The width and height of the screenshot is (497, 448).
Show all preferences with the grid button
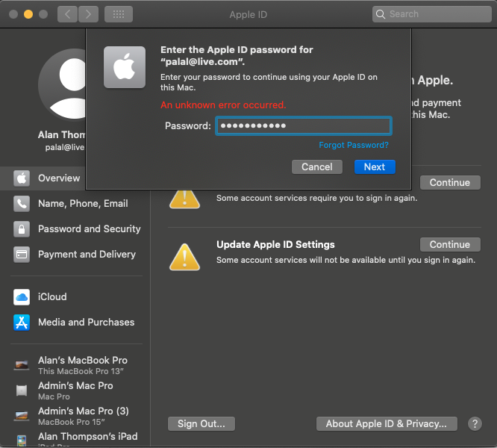119,14
